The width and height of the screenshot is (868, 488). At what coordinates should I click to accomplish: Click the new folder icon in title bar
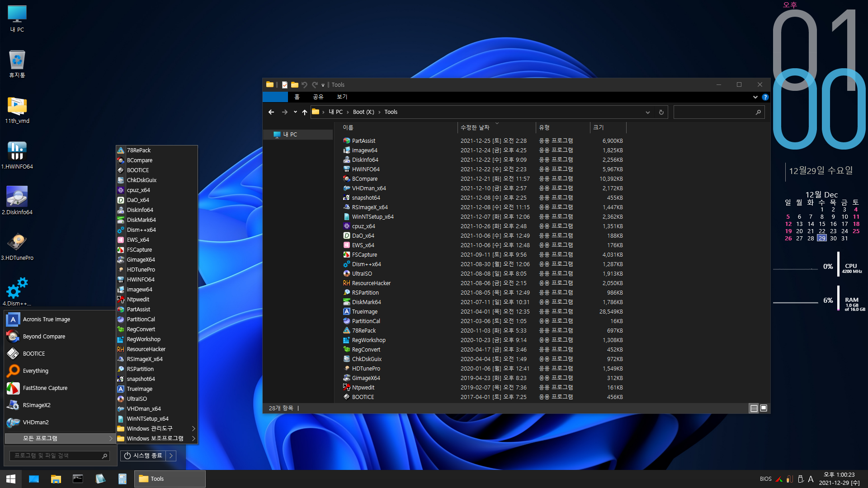tap(294, 85)
